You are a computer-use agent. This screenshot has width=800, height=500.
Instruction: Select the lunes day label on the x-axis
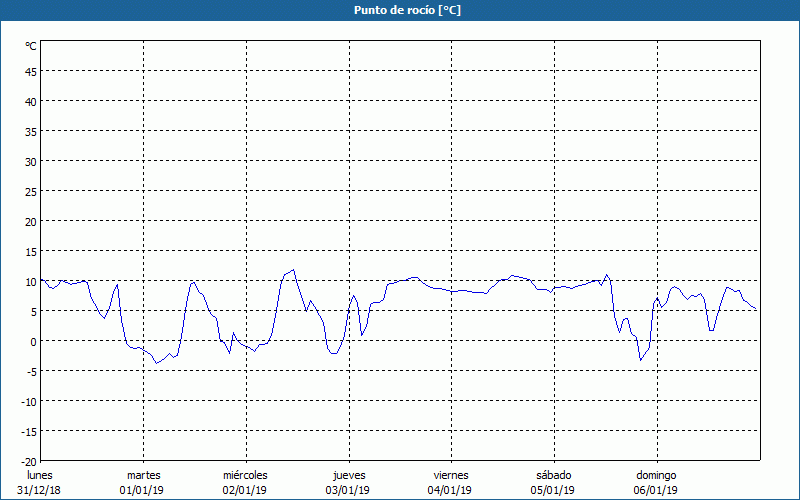tap(39, 475)
